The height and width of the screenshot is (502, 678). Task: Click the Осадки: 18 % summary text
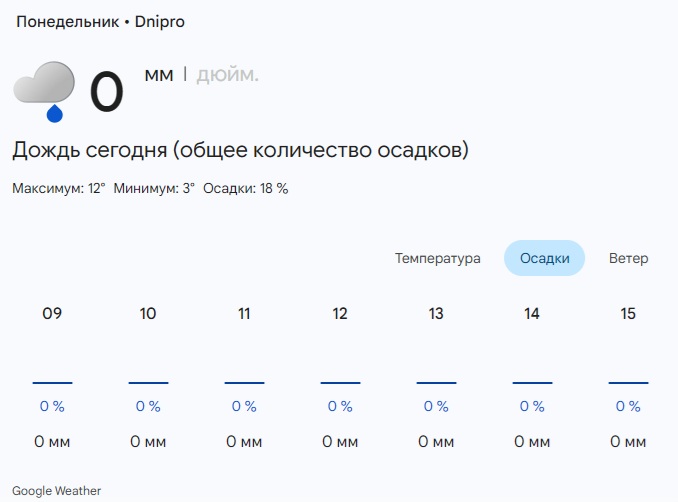[245, 188]
